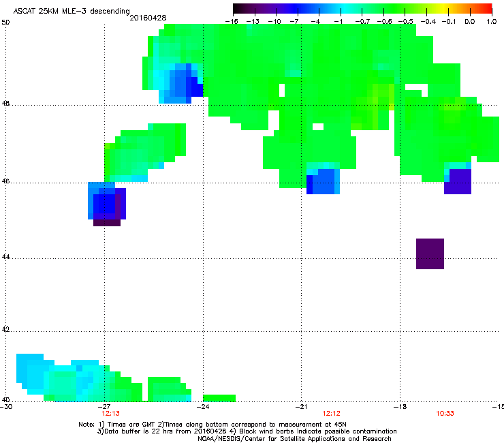Click the latitude label "40"
The width and height of the screenshot is (504, 443).
click(x=5, y=400)
